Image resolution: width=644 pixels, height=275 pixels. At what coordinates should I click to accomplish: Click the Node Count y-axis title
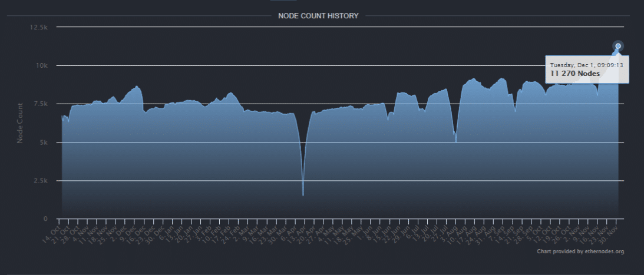tap(20, 122)
